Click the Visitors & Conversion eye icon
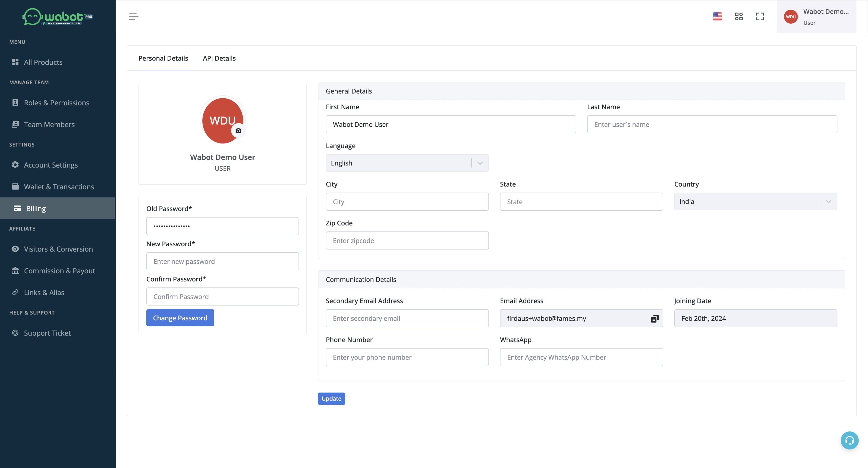Screen dimensions: 868x468 (15, 249)
